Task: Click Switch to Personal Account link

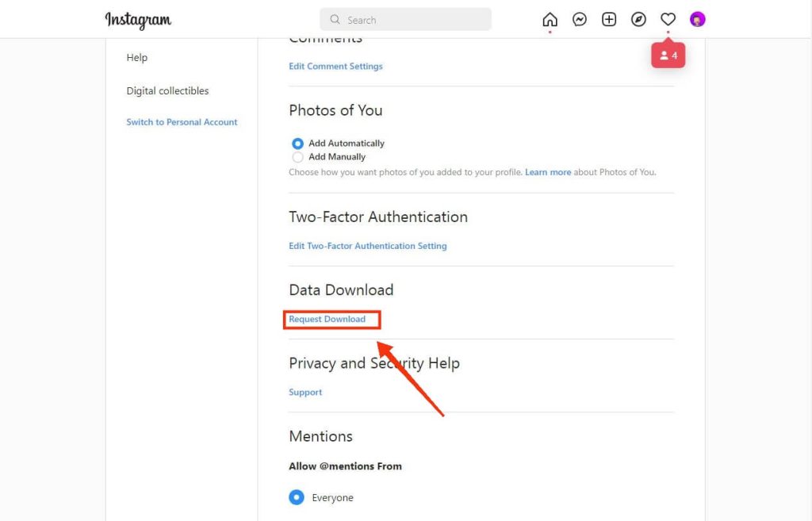Action: [x=182, y=122]
